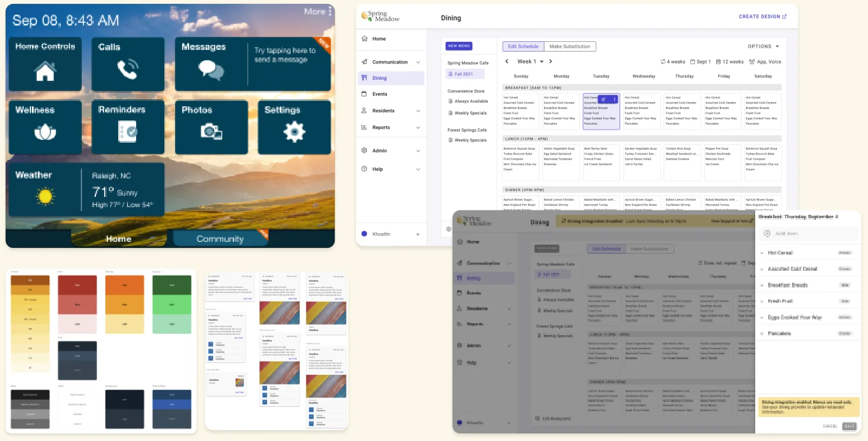
Task: Open Always Available menu
Action: 468,101
